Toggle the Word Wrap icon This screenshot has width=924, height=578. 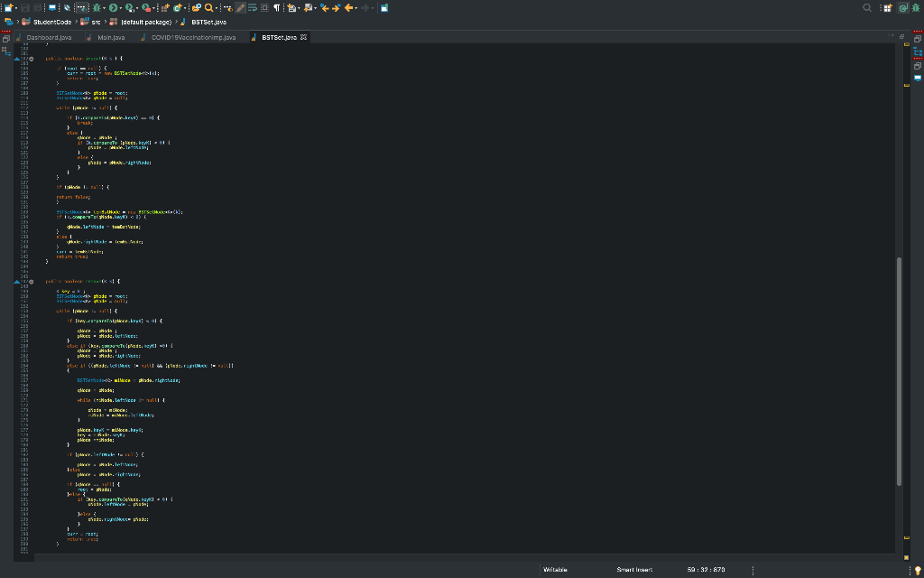[x=253, y=7]
